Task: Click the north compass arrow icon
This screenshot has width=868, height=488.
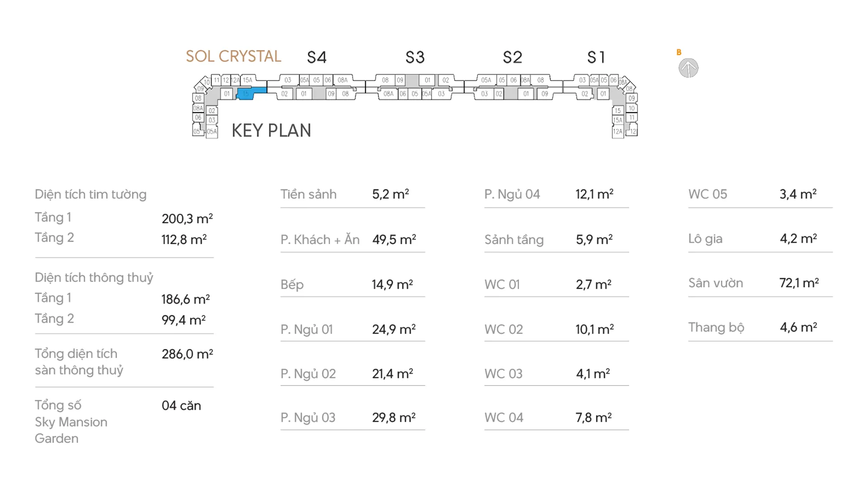Action: click(688, 68)
